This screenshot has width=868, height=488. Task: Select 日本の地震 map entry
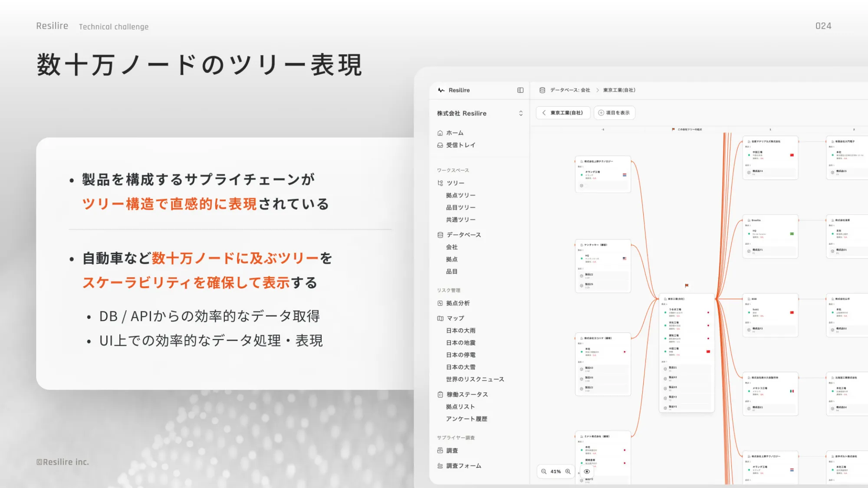(x=460, y=343)
